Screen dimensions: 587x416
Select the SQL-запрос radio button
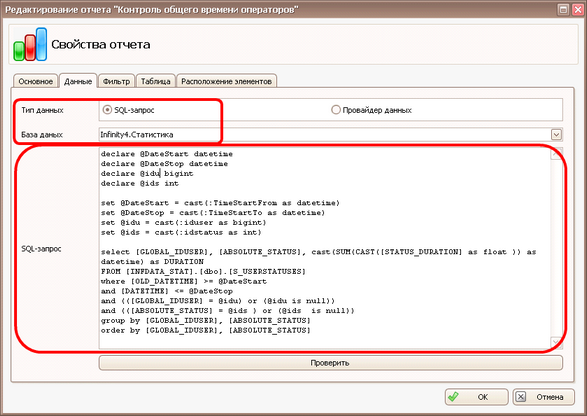(107, 110)
